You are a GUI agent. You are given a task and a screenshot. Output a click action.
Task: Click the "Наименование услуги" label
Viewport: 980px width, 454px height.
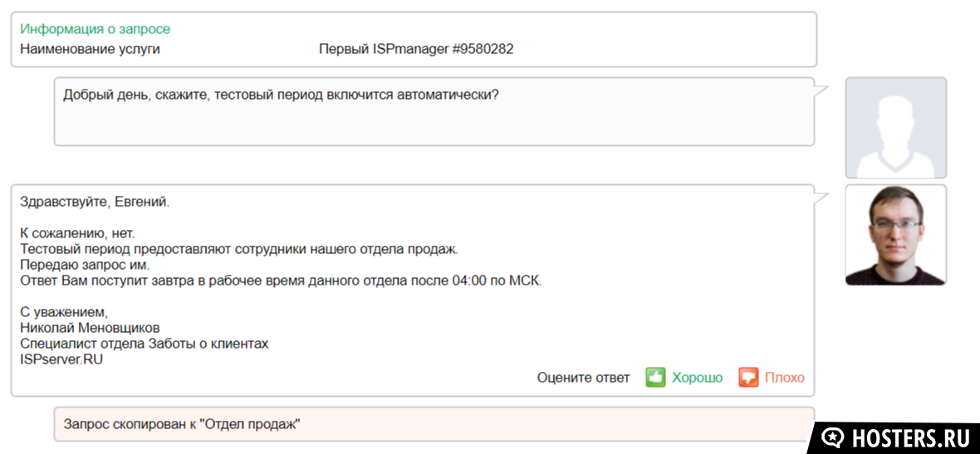coord(90,49)
